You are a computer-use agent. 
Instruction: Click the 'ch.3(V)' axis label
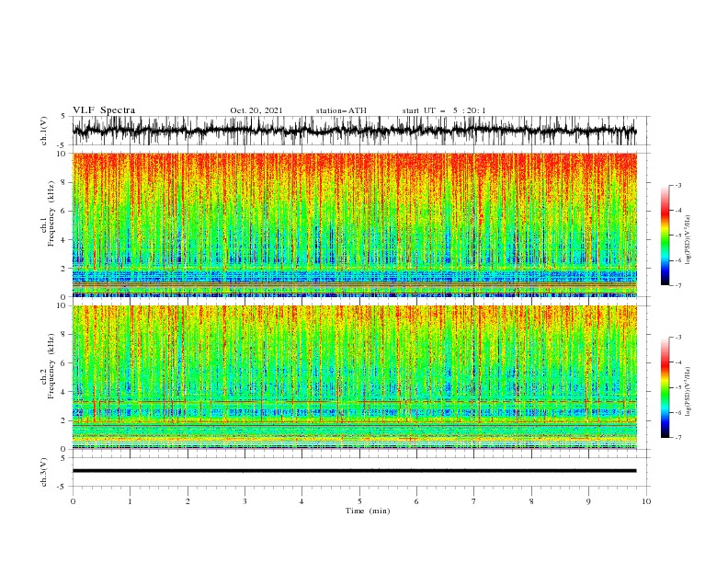coord(44,472)
